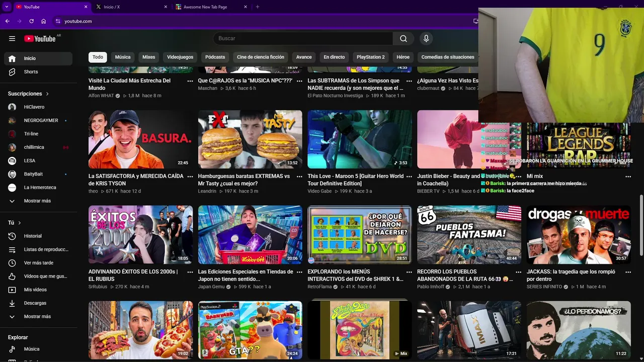Click the YouTube logo

click(x=40, y=39)
